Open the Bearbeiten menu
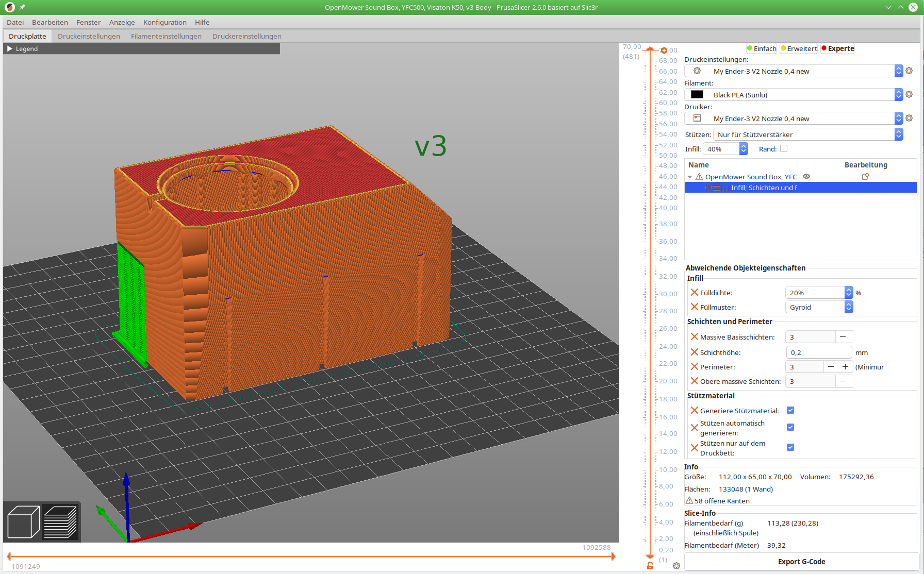Viewport: 924px width, 574px height. [50, 22]
